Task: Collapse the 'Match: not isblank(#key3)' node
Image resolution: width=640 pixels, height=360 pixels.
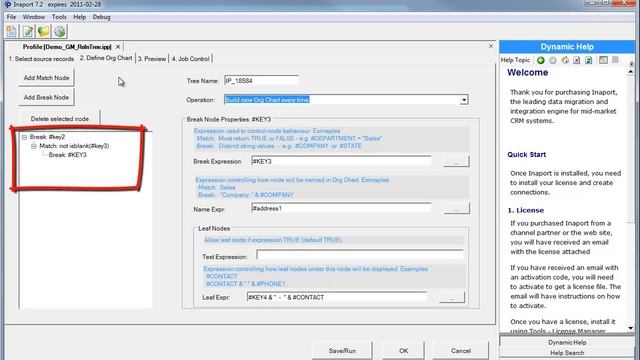Action: point(34,146)
